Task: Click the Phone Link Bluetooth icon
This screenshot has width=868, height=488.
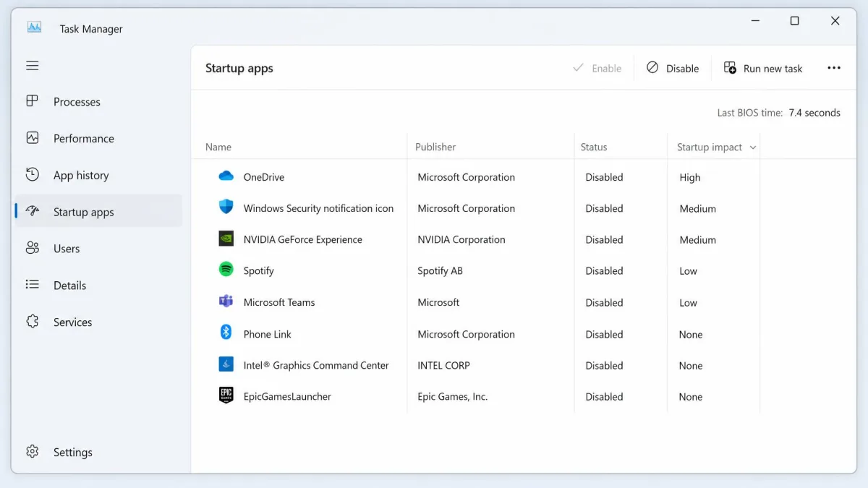Action: tap(226, 333)
